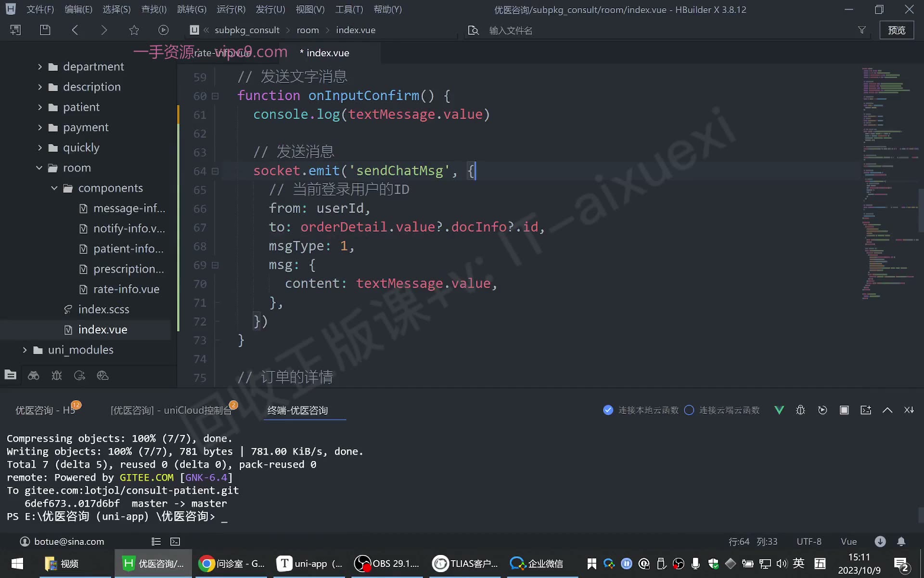
Task: Open the terminal icon in status bar
Action: coord(175,541)
